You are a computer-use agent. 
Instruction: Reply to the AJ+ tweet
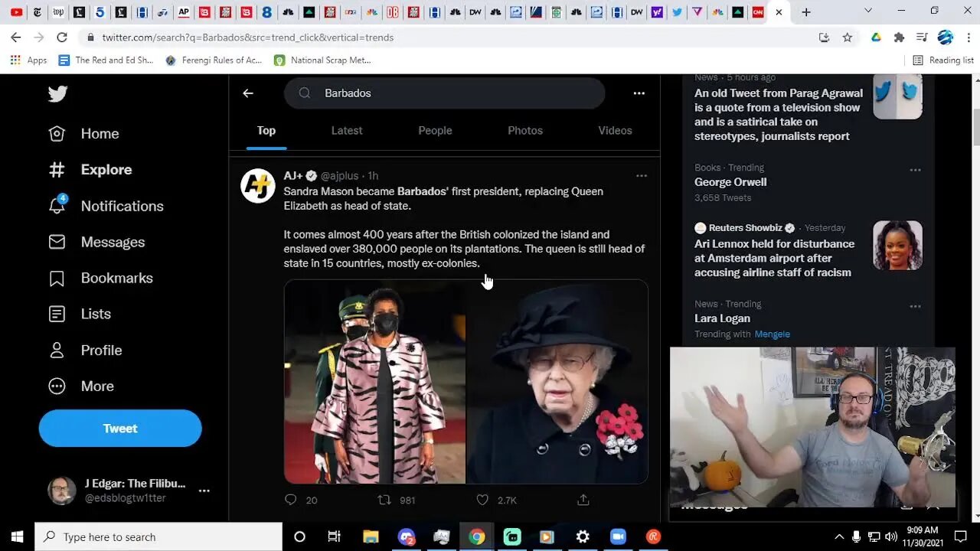point(291,500)
